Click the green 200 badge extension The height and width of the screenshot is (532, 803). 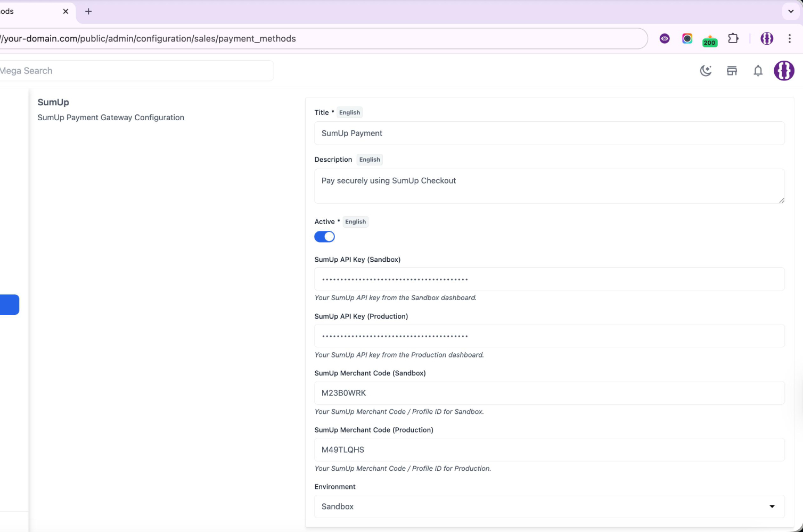coord(710,40)
